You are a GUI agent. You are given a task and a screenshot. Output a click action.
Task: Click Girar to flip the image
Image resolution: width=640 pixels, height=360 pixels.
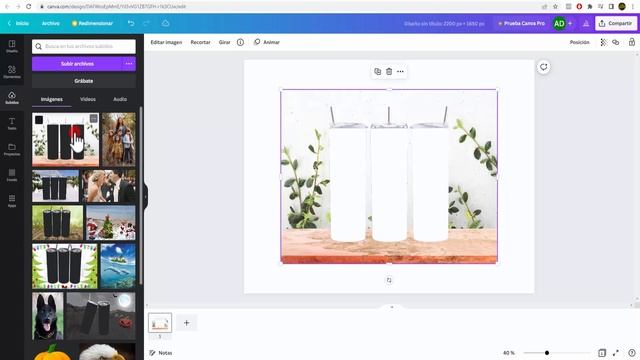click(x=224, y=42)
